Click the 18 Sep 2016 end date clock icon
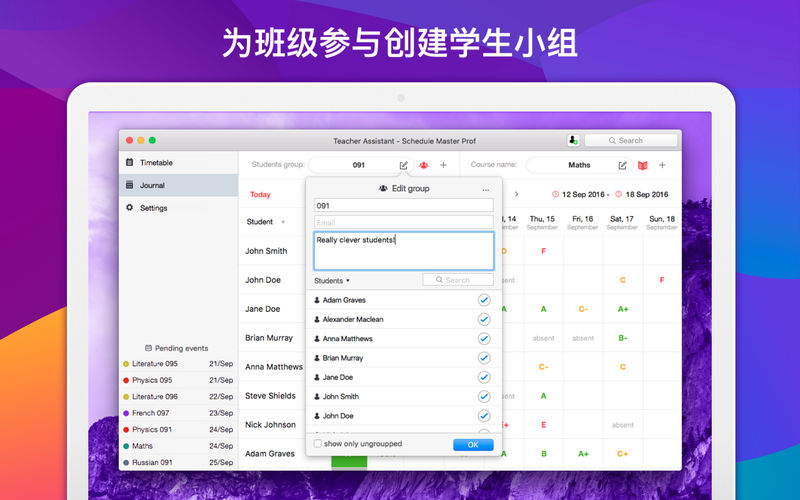The height and width of the screenshot is (500, 800). [x=618, y=194]
